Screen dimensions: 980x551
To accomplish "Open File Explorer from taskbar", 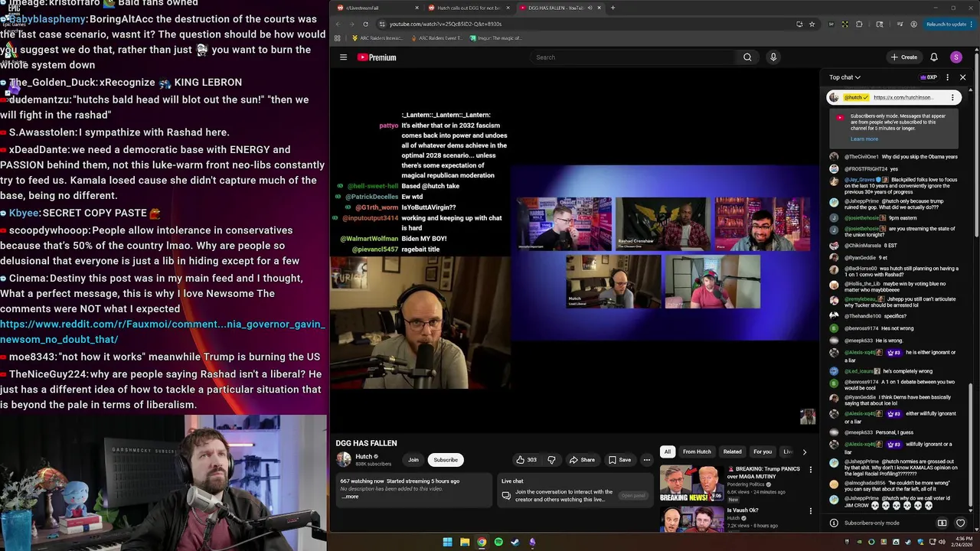I will pos(465,542).
